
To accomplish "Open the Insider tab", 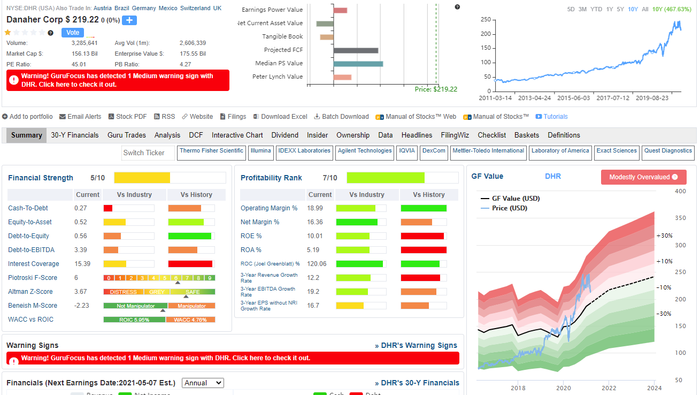I will tap(317, 135).
